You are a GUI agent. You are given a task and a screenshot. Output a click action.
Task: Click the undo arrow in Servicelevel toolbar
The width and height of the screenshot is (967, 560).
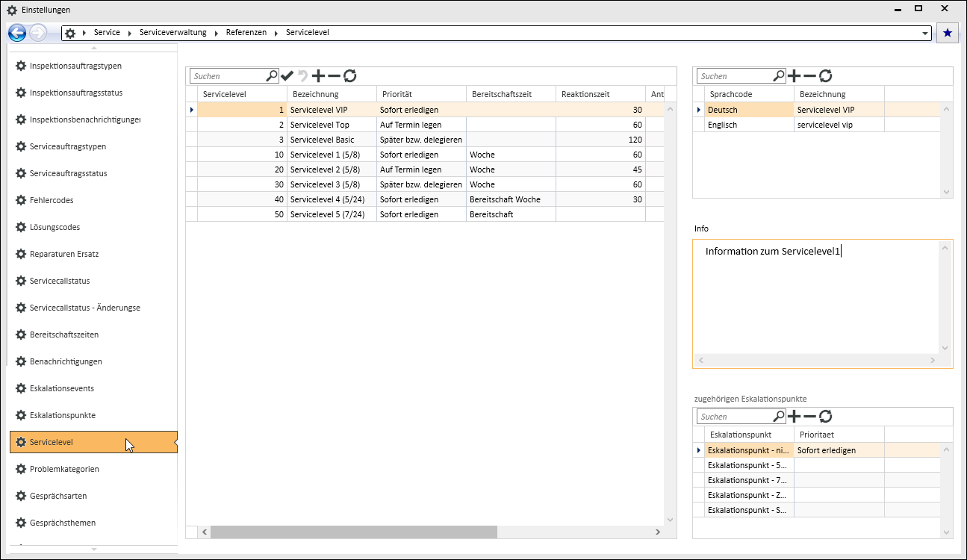[x=302, y=75]
